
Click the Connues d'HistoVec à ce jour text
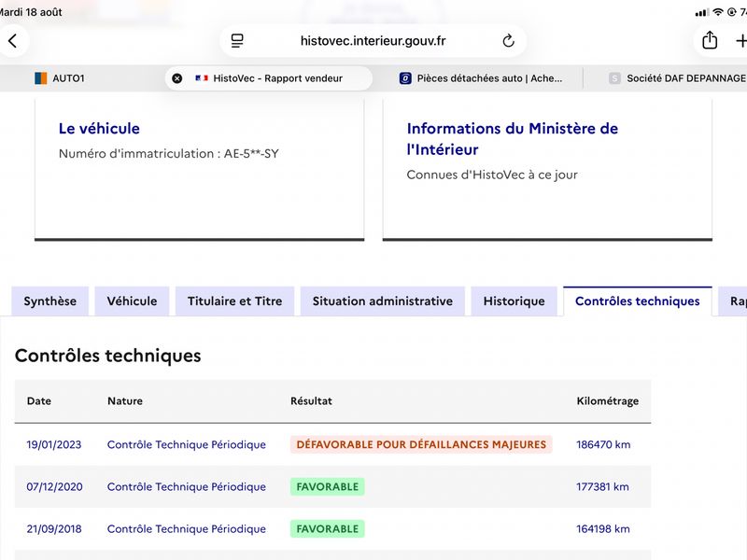pyautogui.click(x=492, y=175)
